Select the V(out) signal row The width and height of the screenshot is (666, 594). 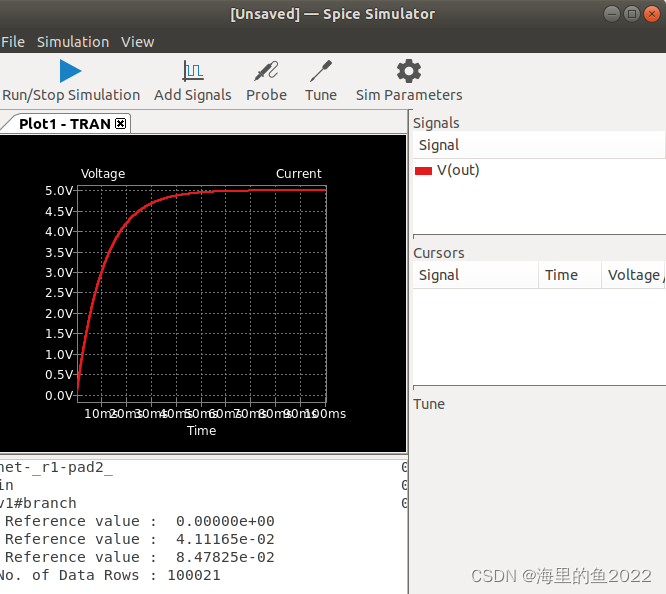(x=539, y=170)
